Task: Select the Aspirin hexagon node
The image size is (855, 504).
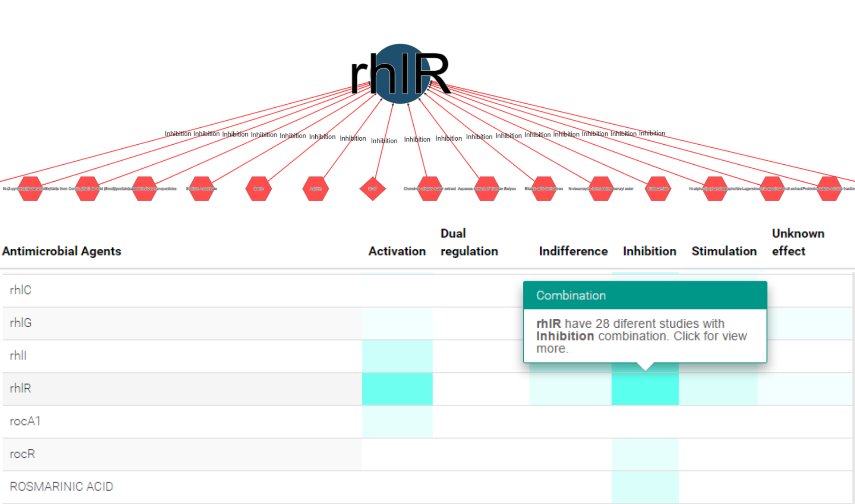Action: click(x=315, y=189)
